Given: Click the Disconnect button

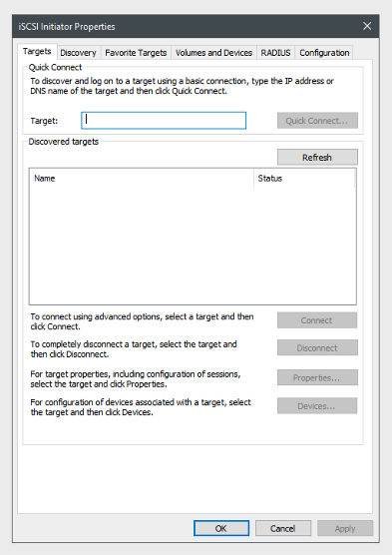Looking at the screenshot, I should 317,348.
